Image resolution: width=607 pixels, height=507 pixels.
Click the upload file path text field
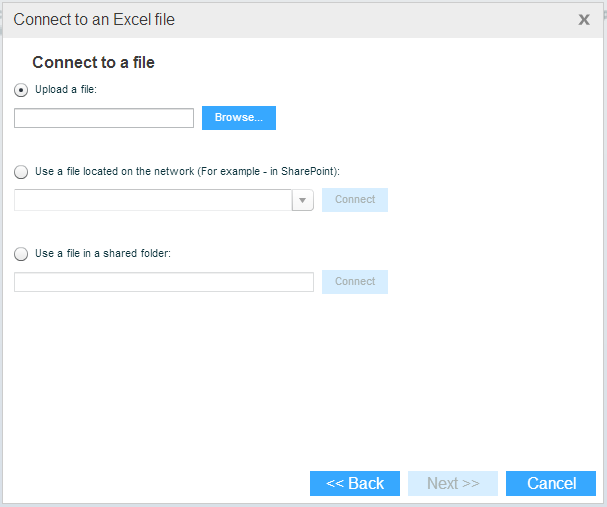tap(104, 118)
